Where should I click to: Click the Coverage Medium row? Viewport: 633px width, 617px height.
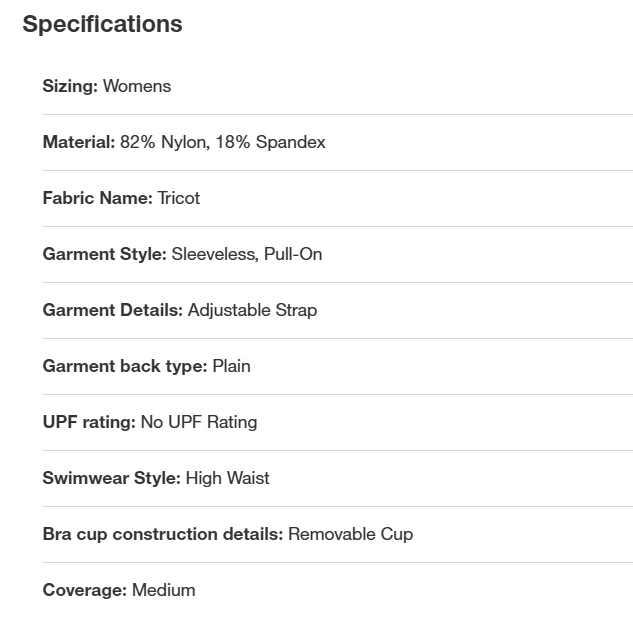119,590
